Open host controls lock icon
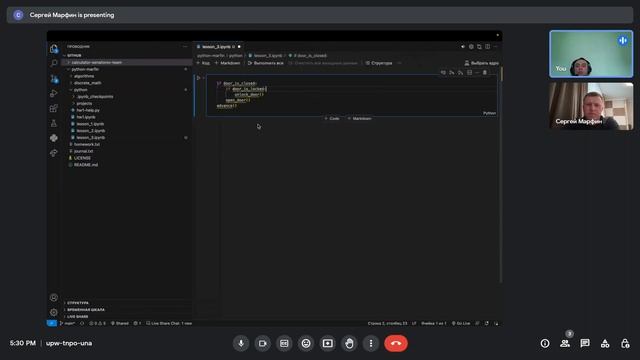Screen dimensions: 640x360 pos(625,343)
